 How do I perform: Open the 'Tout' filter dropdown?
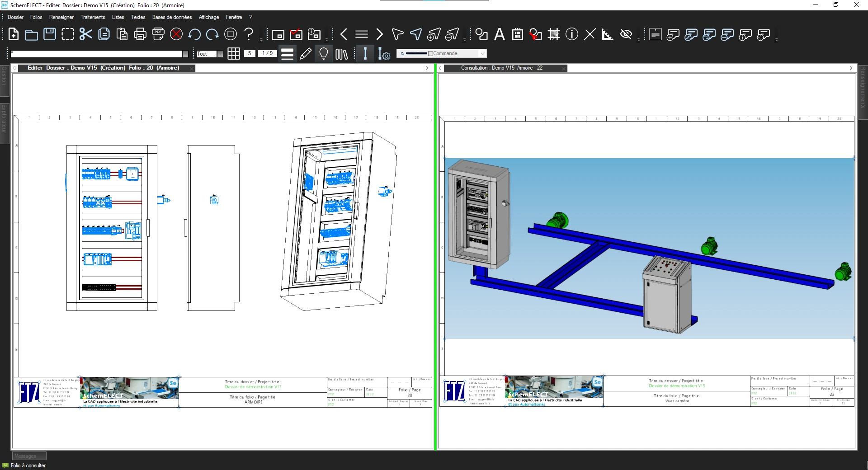click(x=220, y=54)
